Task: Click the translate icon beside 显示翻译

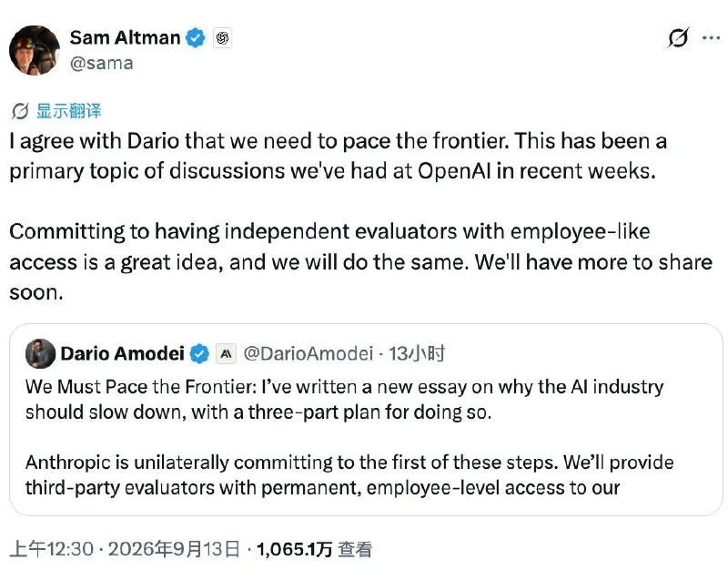Action: [x=20, y=111]
